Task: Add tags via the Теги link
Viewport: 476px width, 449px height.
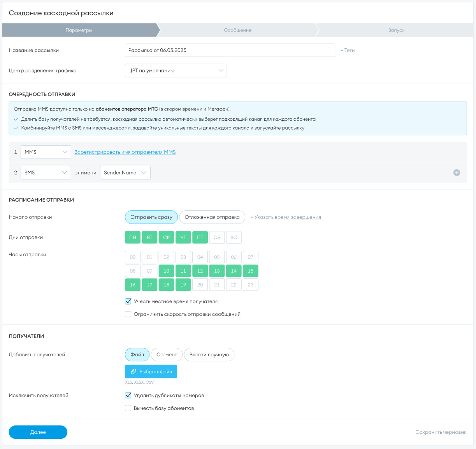Action: [349, 50]
